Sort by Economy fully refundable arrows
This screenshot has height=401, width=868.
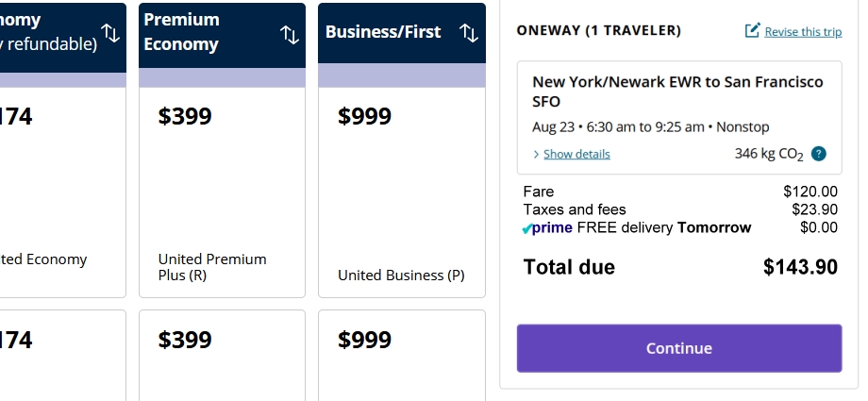click(x=110, y=33)
